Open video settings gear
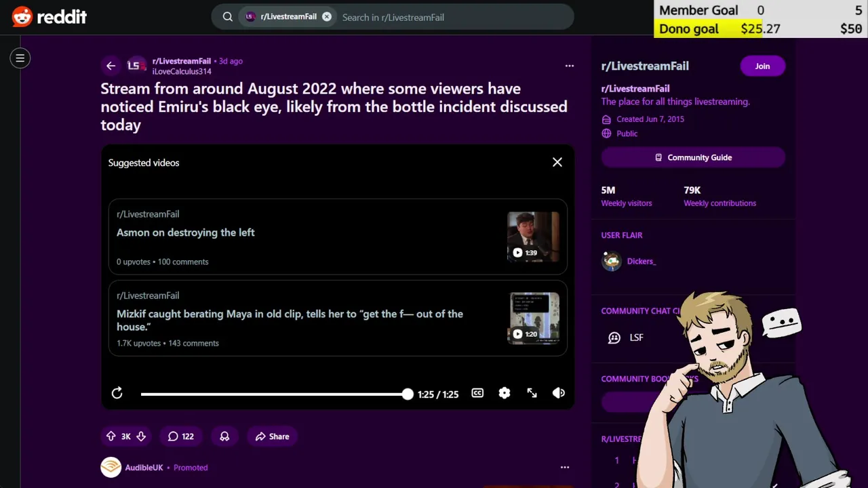 pos(505,393)
